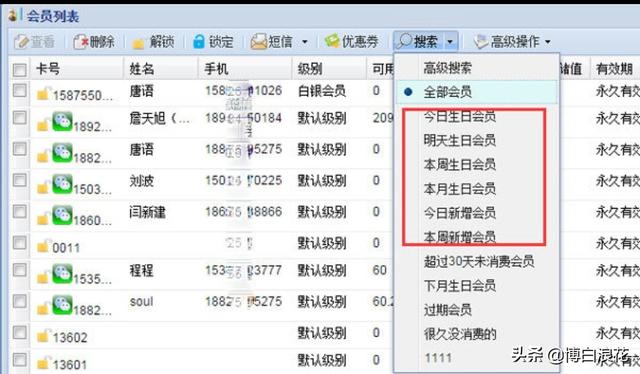640x374 pixels.
Task: Check the row for 闫新建
Action: coord(19,211)
